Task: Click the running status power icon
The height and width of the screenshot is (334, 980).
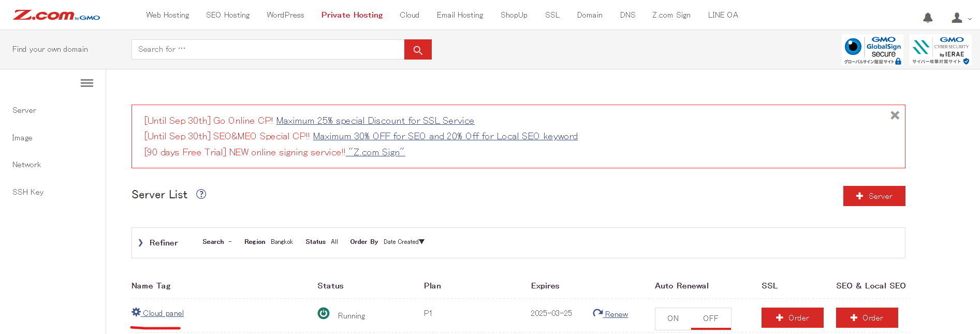Action: (324, 313)
